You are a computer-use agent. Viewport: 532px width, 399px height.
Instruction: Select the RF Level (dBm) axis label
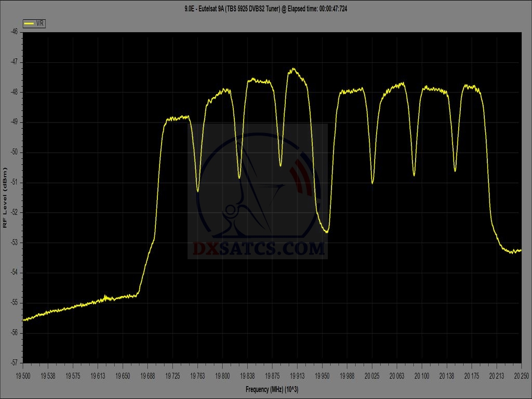[5, 197]
